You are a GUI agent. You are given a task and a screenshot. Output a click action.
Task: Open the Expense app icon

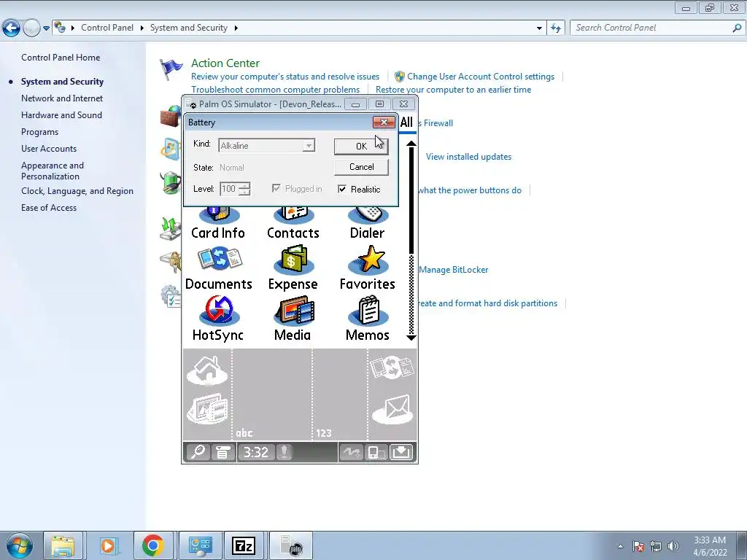coord(293,260)
